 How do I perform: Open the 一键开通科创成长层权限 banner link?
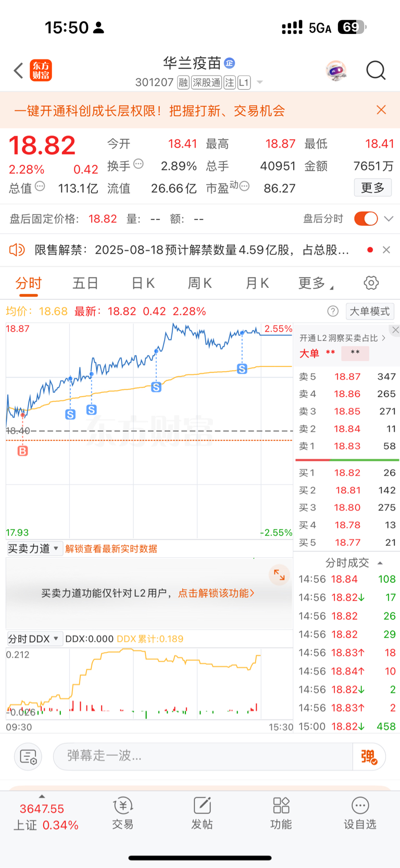tap(149, 111)
